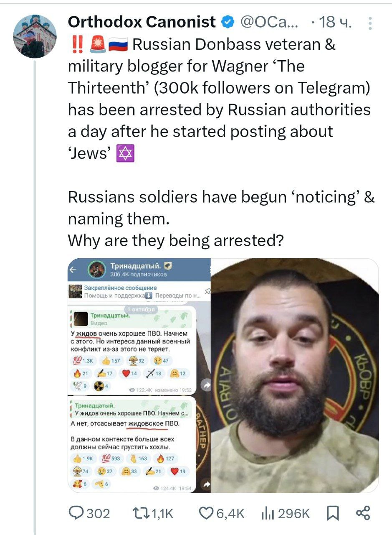Click the Тринадцатый channel title header
This screenshot has width=392, height=535.
[x=136, y=266]
